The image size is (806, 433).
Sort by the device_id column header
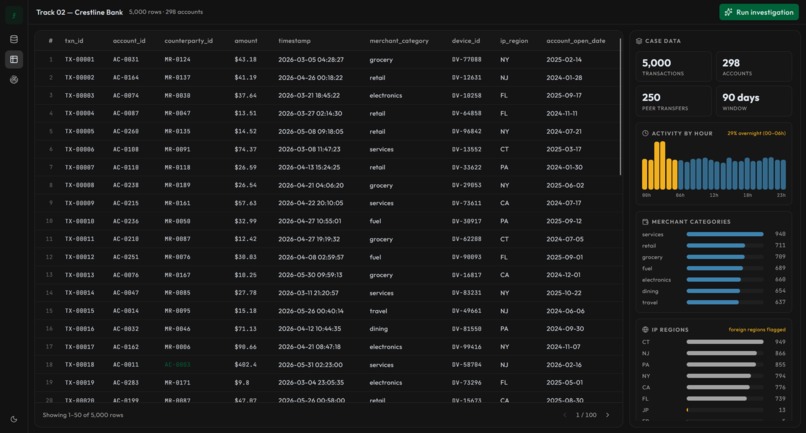click(x=466, y=41)
